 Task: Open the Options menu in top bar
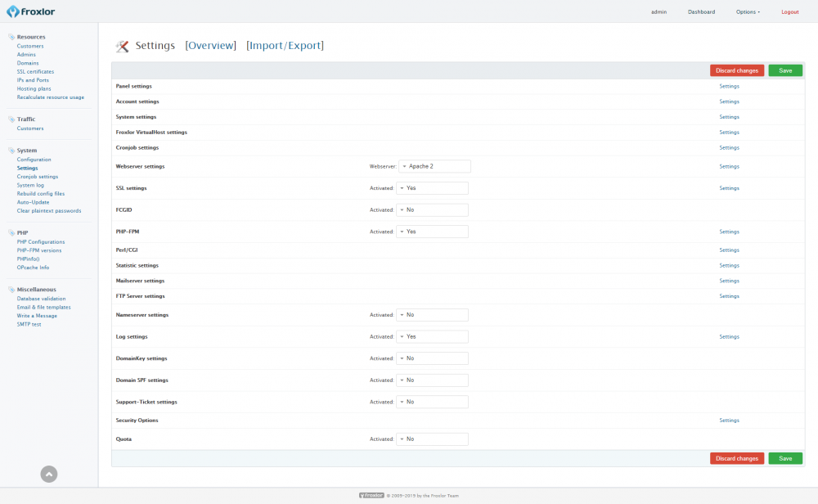(x=748, y=12)
